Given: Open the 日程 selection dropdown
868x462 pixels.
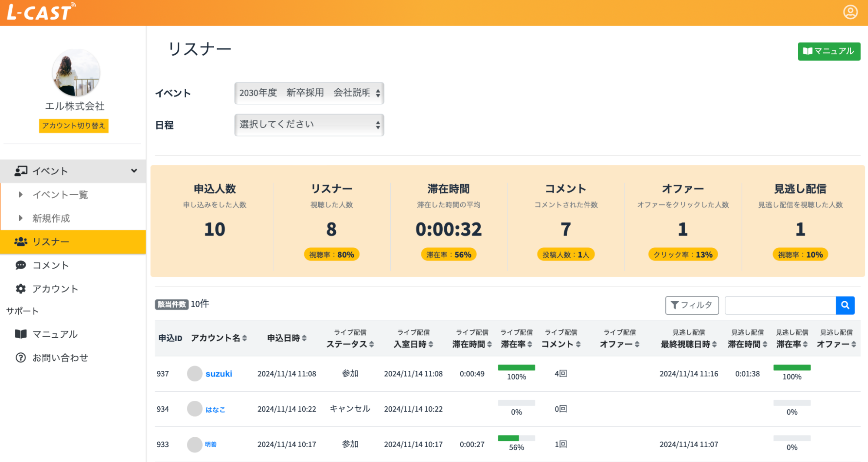Looking at the screenshot, I should pyautogui.click(x=309, y=125).
